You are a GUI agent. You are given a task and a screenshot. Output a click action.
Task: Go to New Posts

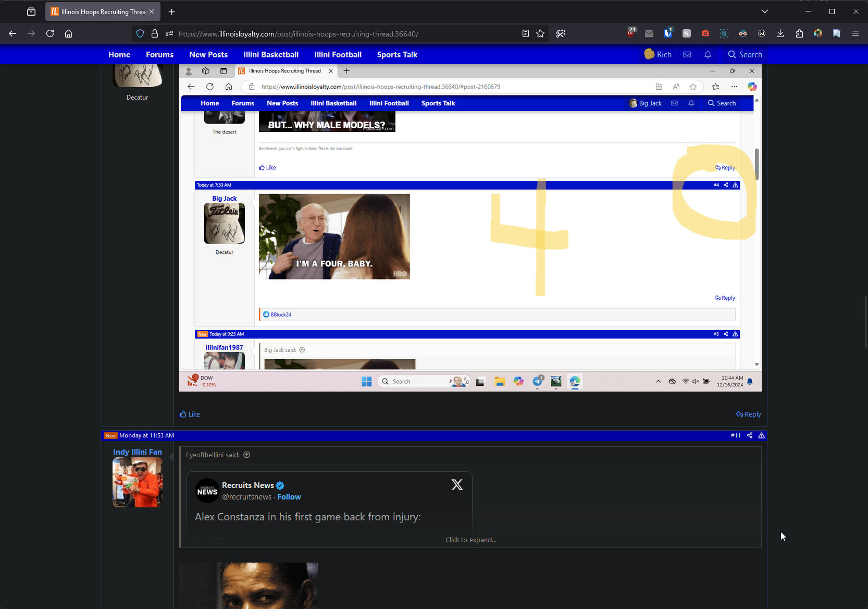pyautogui.click(x=208, y=54)
